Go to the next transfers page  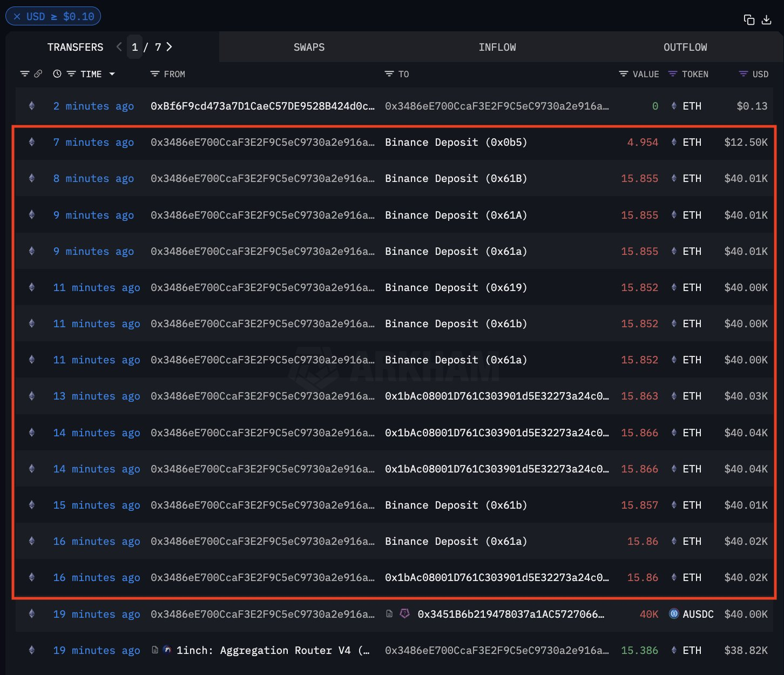pos(170,47)
